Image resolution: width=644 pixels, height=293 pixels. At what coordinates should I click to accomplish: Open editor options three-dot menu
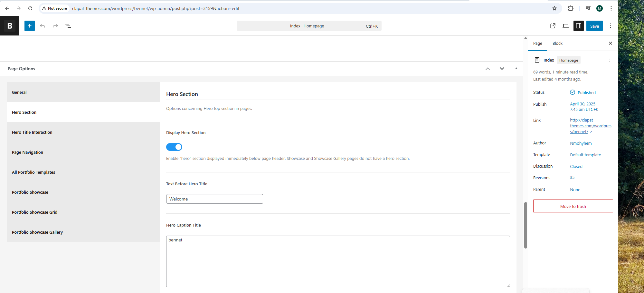point(611,26)
